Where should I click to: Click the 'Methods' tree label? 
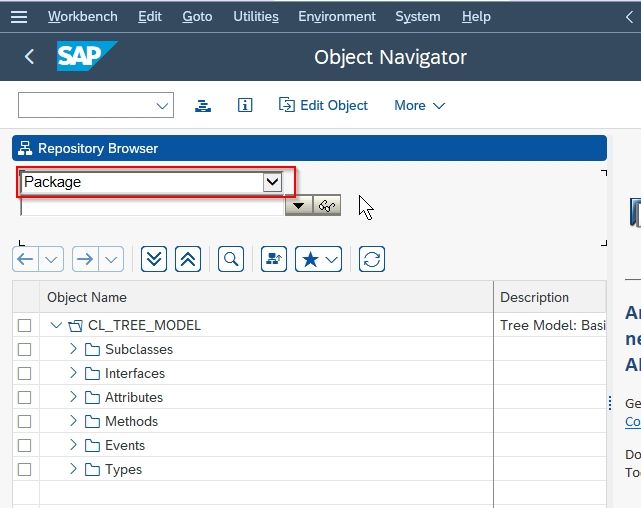coord(131,421)
